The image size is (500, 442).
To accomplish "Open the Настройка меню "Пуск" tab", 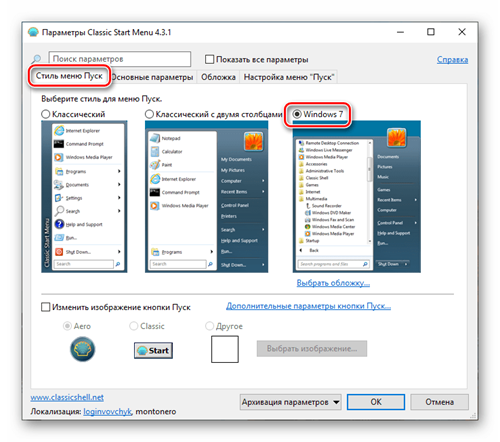I will 289,77.
